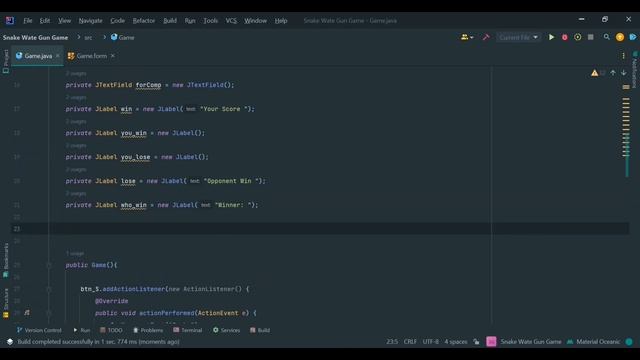
Task: Open the View menu
Action: point(64,20)
